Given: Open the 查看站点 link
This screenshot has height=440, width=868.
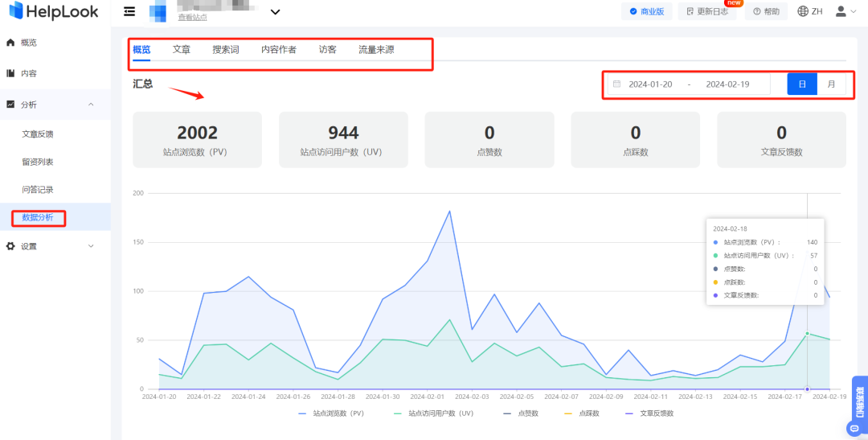Looking at the screenshot, I should pyautogui.click(x=193, y=18).
